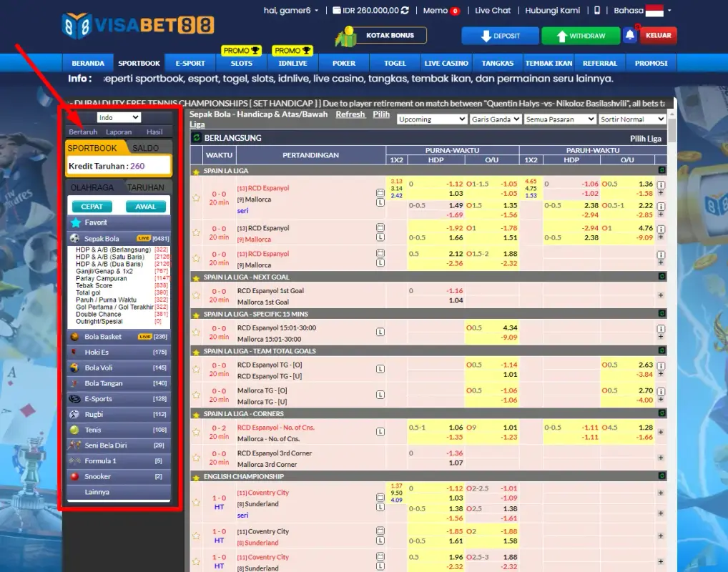
Task: Open the info icon on the first RCD Espanyol row
Action: [661, 184]
